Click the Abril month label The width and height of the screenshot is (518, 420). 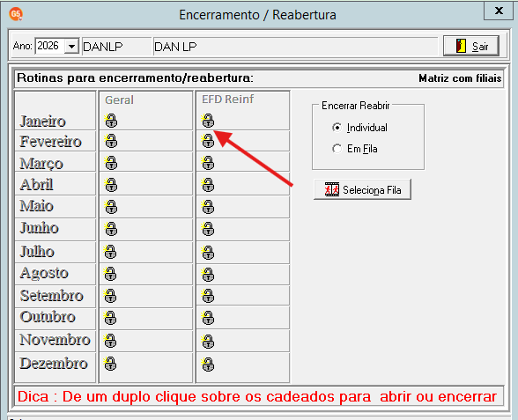[36, 184]
